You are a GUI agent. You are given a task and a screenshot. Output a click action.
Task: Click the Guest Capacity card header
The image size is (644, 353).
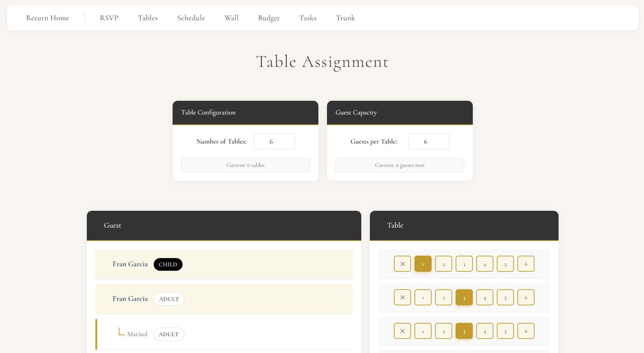[400, 113]
